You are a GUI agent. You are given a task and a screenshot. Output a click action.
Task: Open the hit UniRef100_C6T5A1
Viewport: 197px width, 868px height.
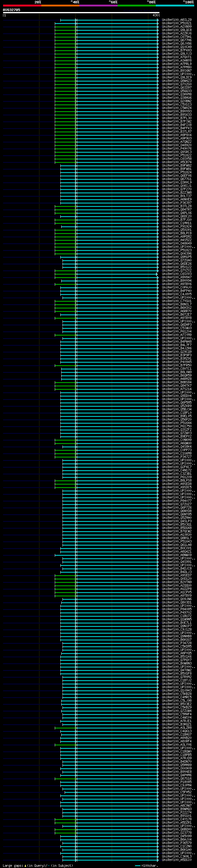(x=176, y=37)
